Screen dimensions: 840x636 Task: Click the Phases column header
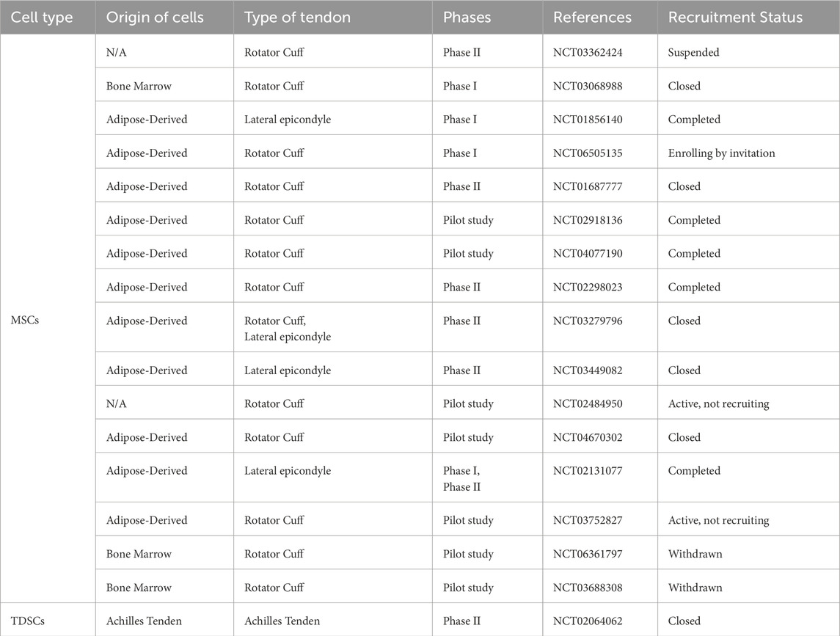(x=467, y=17)
